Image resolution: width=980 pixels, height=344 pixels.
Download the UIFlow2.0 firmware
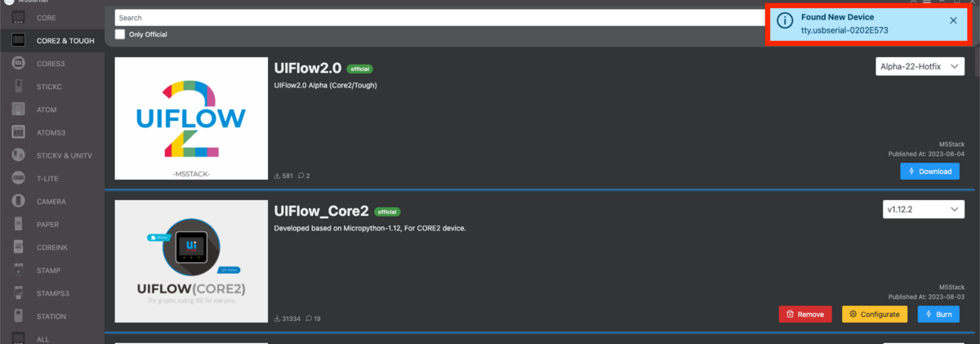929,172
